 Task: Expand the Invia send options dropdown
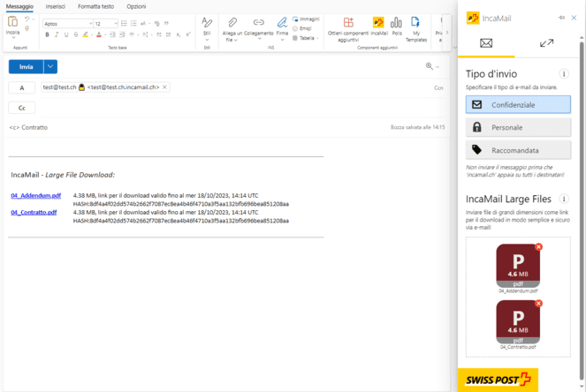tap(50, 66)
